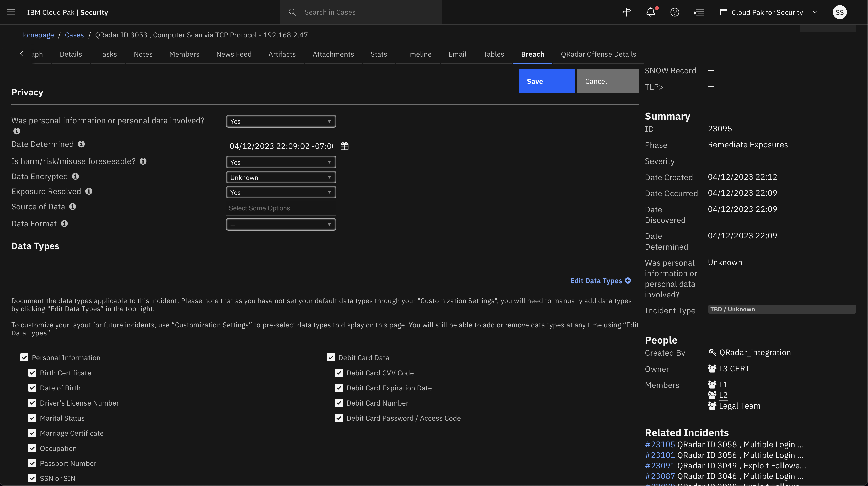Screen dimensions: 868x486
Task: Click the notifications bell icon
Action: (651, 12)
